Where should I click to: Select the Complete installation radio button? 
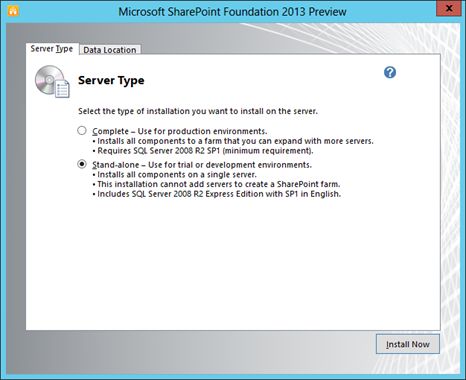(x=82, y=130)
